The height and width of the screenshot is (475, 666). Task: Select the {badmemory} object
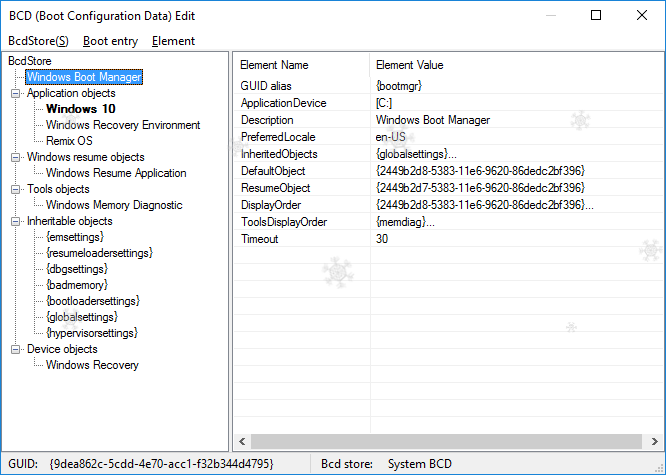77,285
